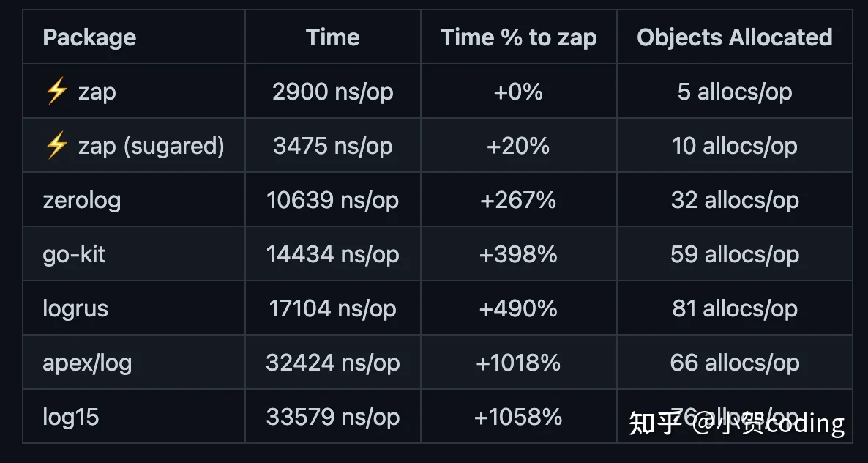Image resolution: width=868 pixels, height=463 pixels.
Task: Select the Package column header
Action: (89, 37)
